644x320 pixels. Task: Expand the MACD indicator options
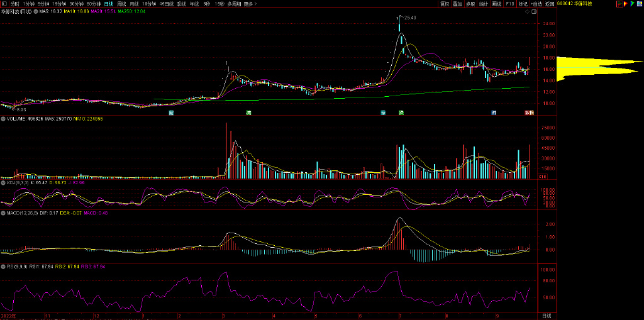3,213
